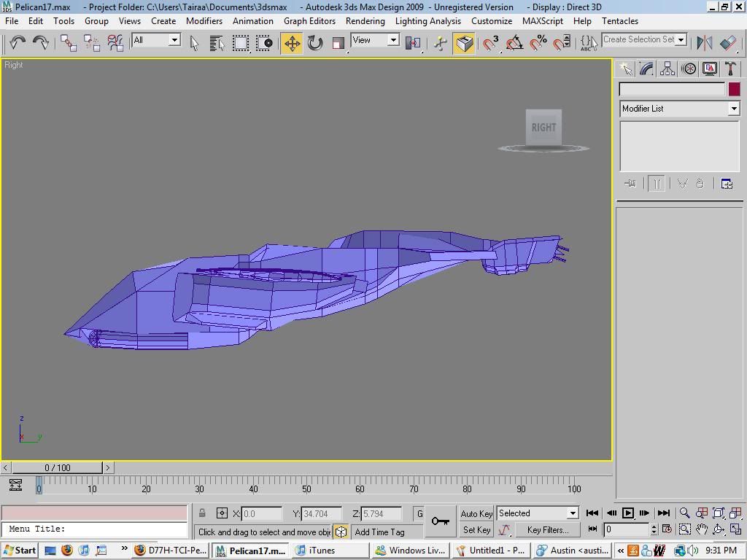Open the selection filter dropdown showing All
The height and width of the screenshot is (560, 747).
pyautogui.click(x=156, y=40)
